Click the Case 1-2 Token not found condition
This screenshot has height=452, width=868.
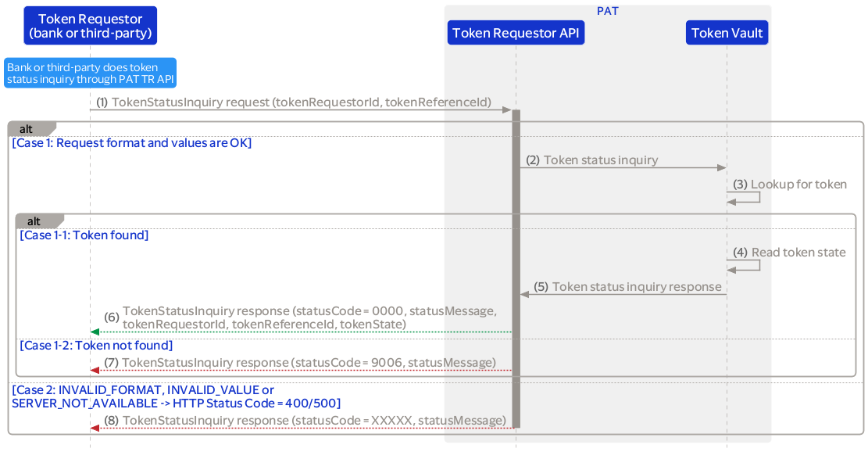pyautogui.click(x=96, y=345)
